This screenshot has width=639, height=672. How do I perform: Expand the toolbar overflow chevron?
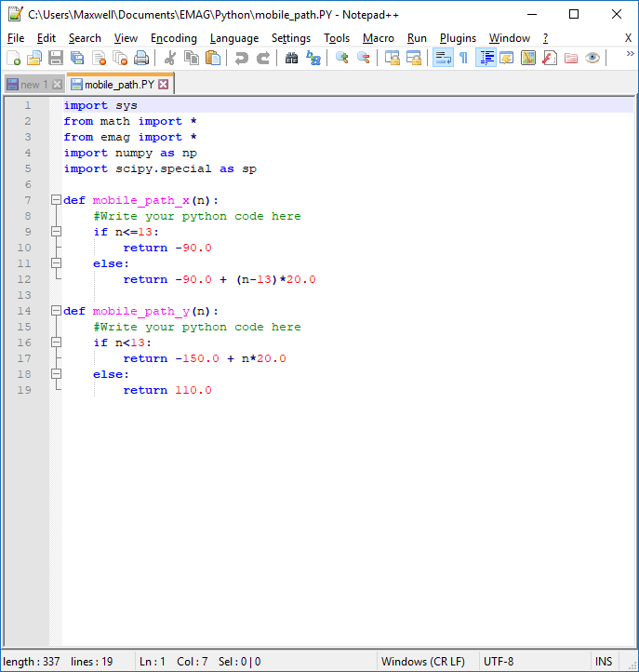(x=628, y=56)
